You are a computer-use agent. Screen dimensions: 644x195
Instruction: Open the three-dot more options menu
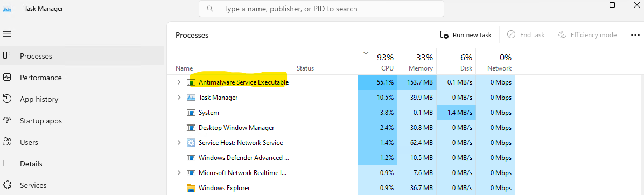click(x=635, y=35)
